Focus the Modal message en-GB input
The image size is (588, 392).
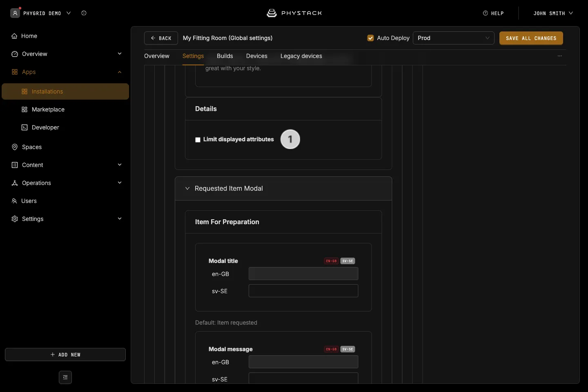(x=303, y=362)
